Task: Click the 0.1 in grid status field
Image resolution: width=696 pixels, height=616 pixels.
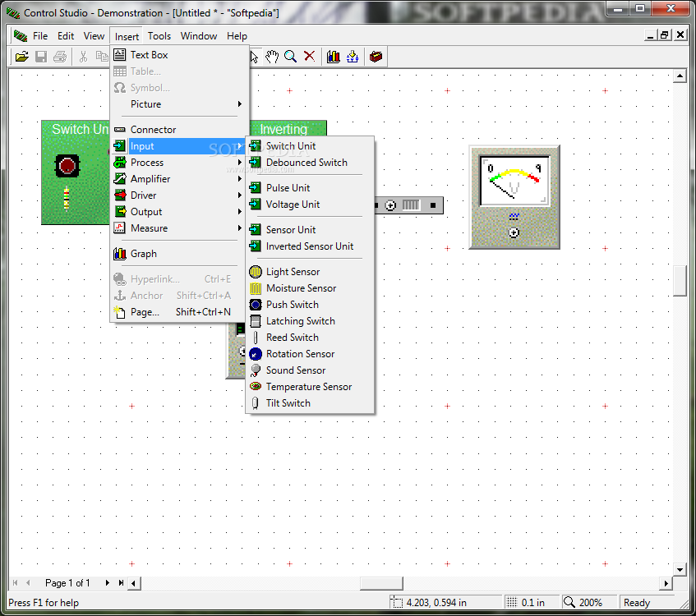Action: point(532,602)
